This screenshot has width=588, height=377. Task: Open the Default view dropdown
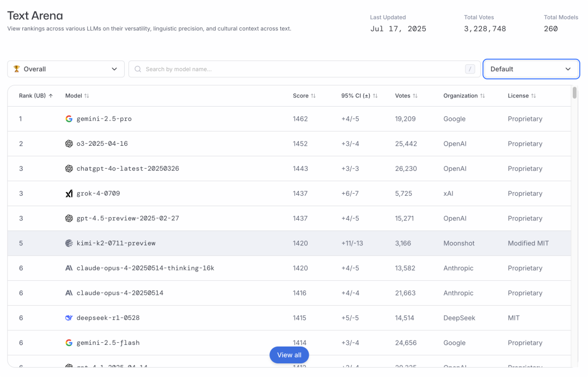pyautogui.click(x=531, y=69)
